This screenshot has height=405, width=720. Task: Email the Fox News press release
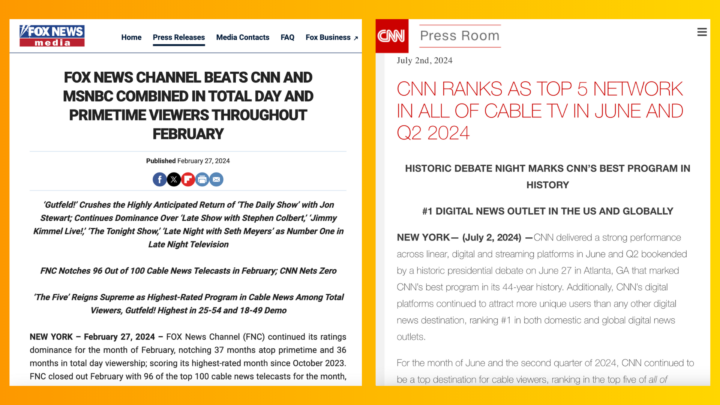coord(216,179)
